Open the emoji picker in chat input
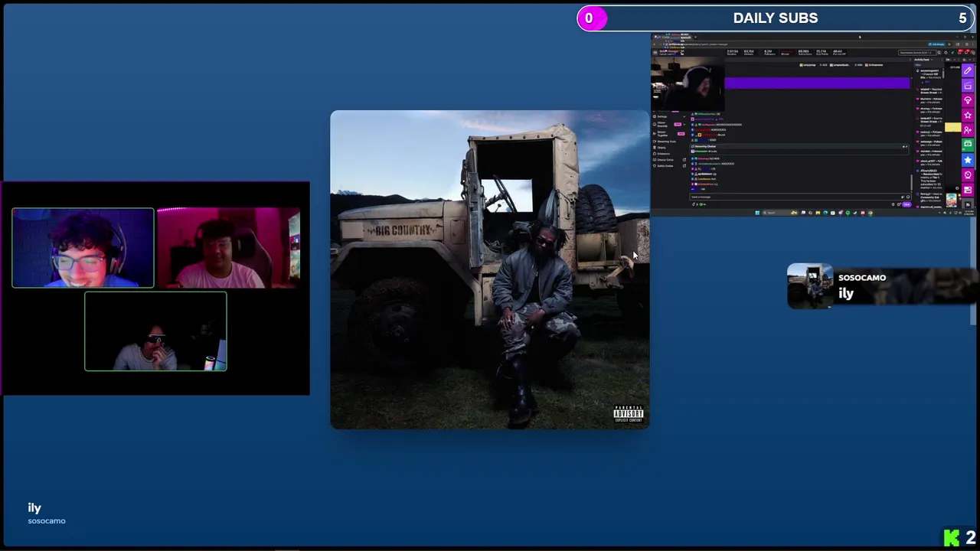Image resolution: width=980 pixels, height=551 pixels. click(908, 197)
